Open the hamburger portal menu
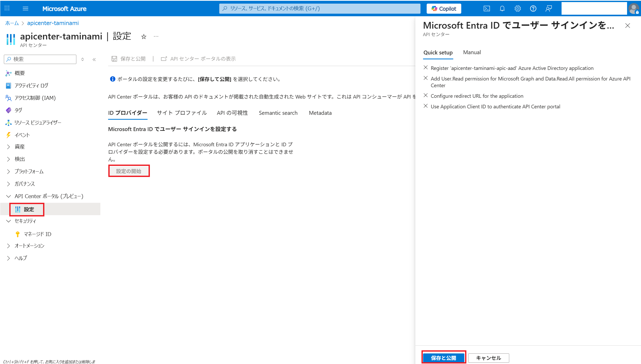 click(x=26, y=9)
